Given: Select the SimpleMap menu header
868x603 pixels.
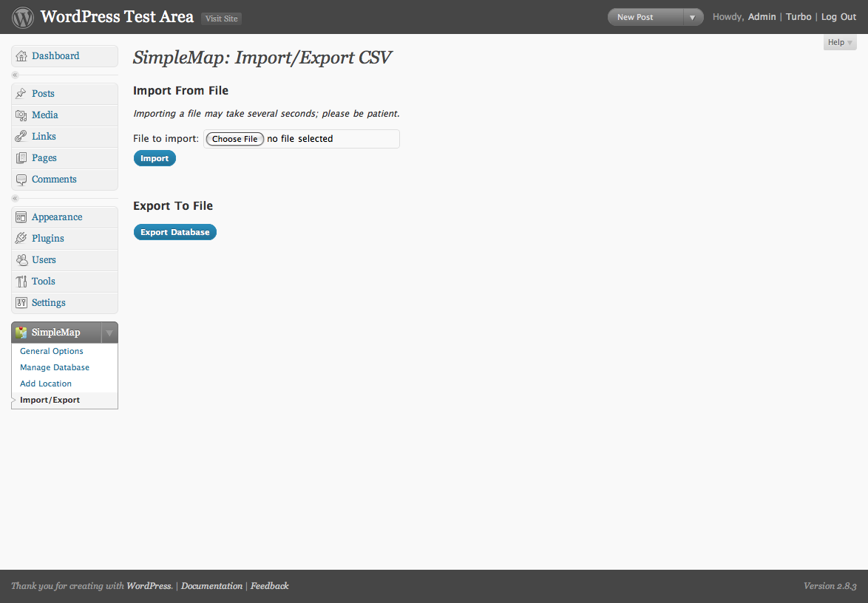Looking at the screenshot, I should 56,333.
